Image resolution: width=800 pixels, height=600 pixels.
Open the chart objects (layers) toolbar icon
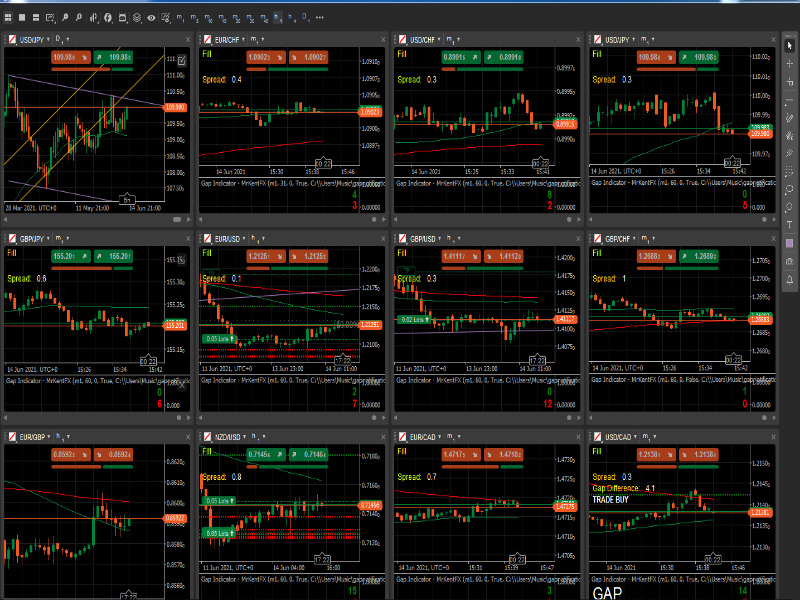tap(136, 17)
